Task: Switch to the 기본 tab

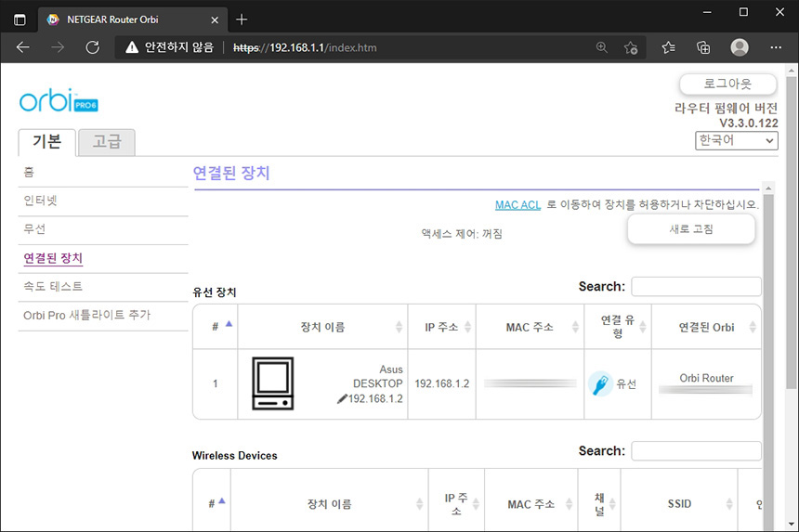Action: [46, 142]
